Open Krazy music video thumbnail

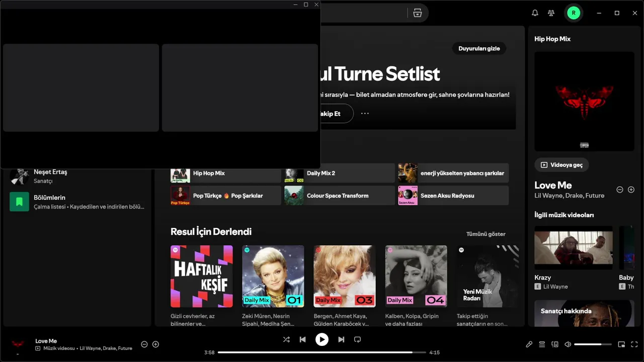(x=574, y=247)
